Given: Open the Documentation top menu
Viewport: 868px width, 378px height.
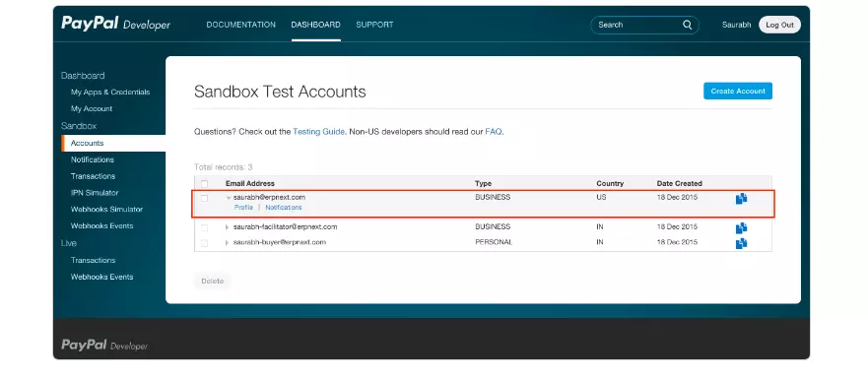Looking at the screenshot, I should pos(240,25).
